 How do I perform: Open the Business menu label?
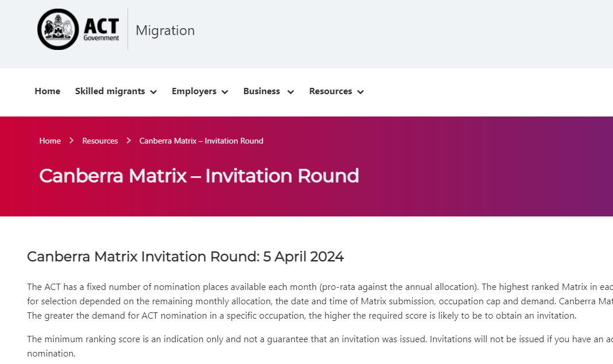(261, 91)
